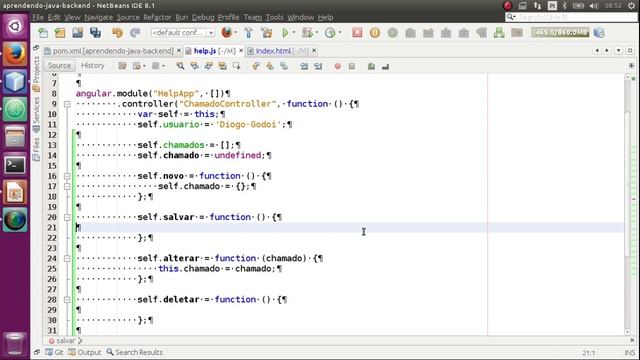640x360 pixels.
Task: Build the project with the hammer icon
Action: point(248,33)
